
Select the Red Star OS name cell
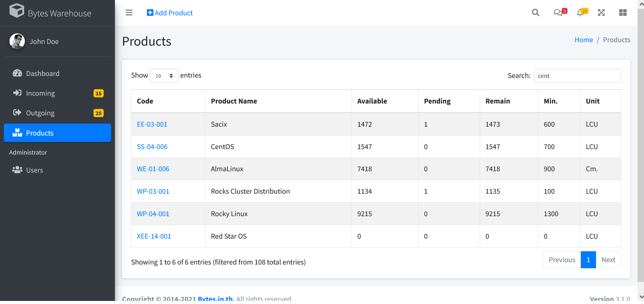pyautogui.click(x=278, y=236)
